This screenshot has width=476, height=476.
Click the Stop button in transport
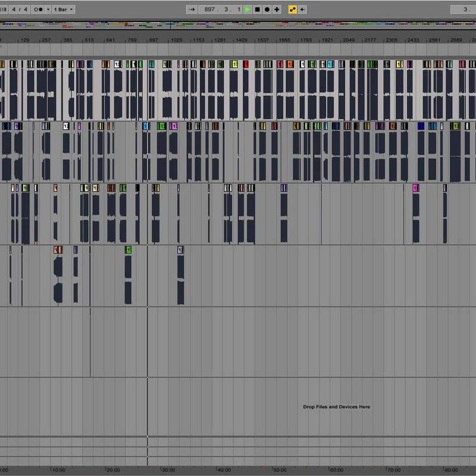(x=257, y=10)
